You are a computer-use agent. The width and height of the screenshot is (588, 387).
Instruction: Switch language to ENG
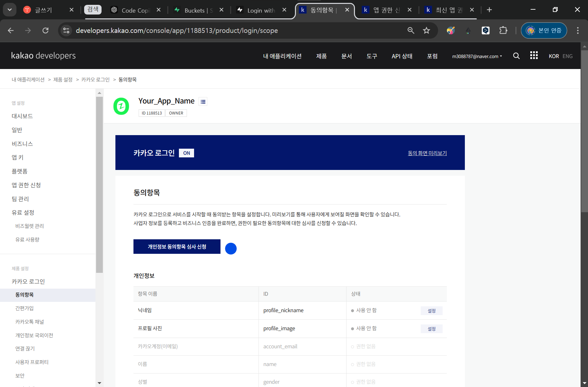(568, 56)
